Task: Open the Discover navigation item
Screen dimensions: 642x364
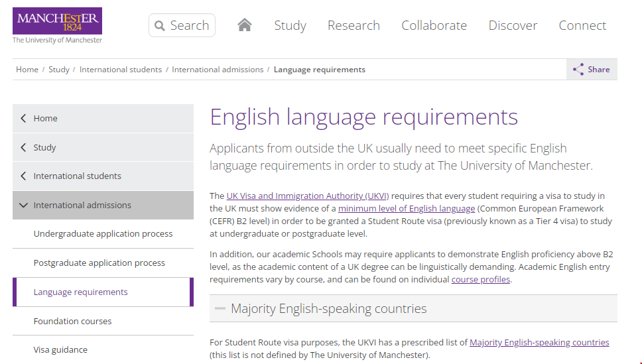Action: (x=513, y=25)
